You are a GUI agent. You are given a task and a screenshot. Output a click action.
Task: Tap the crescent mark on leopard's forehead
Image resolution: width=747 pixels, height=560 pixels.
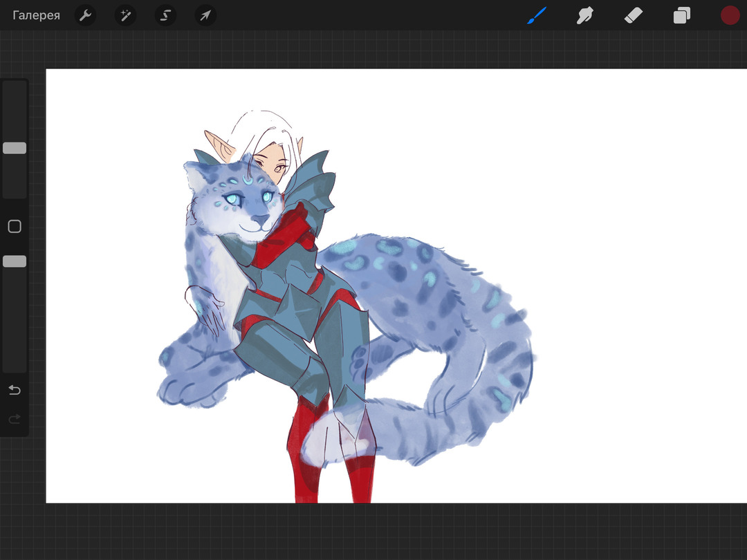tap(248, 181)
